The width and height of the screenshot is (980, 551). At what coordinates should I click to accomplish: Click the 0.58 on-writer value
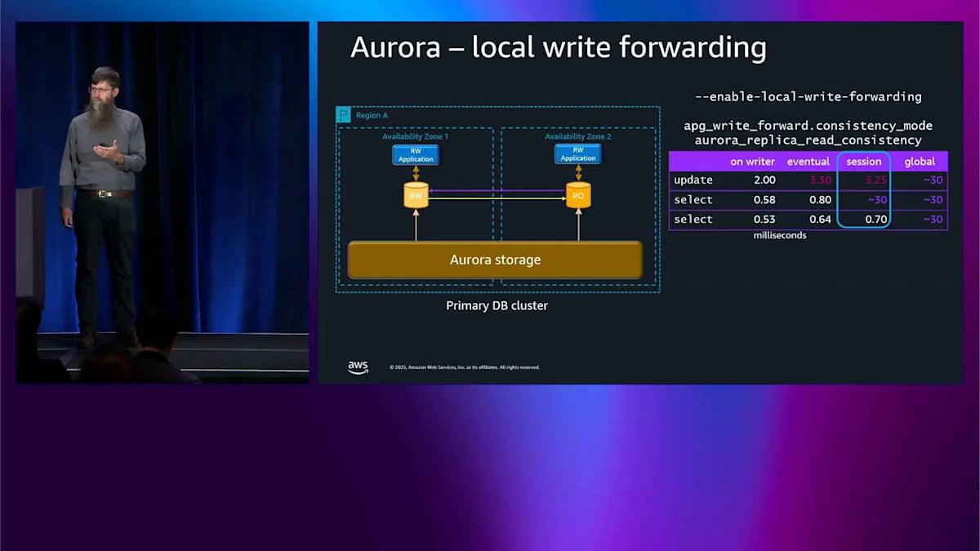tap(764, 200)
